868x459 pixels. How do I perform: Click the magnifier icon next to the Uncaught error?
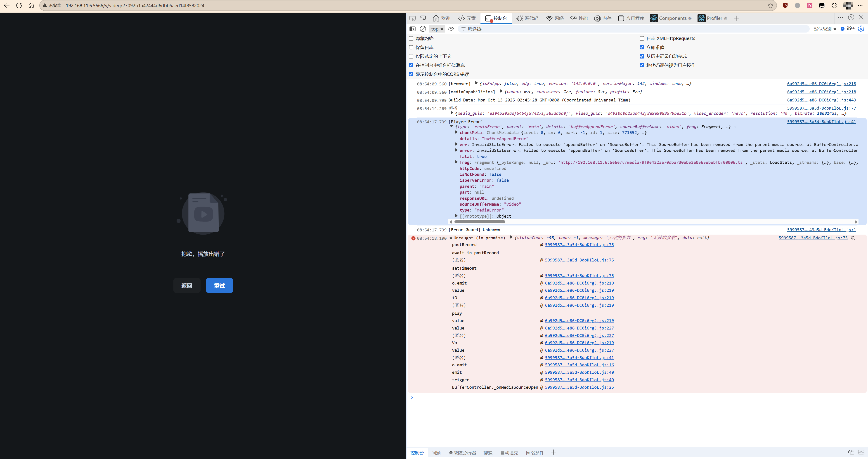point(853,238)
